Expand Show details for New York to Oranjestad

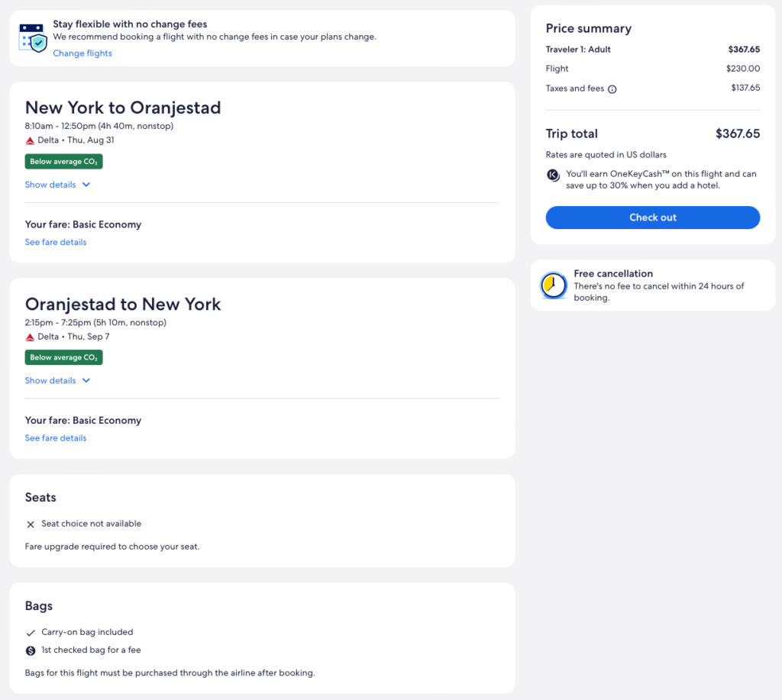pyautogui.click(x=58, y=185)
